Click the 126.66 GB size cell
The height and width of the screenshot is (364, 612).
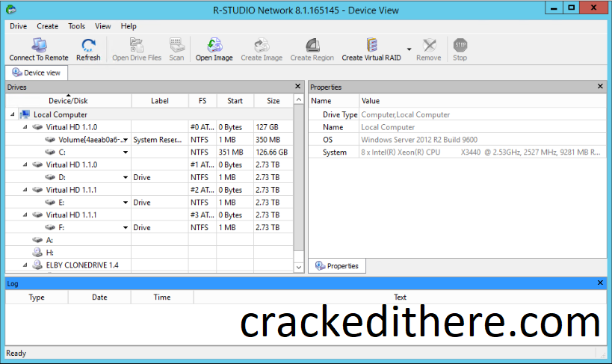(272, 152)
